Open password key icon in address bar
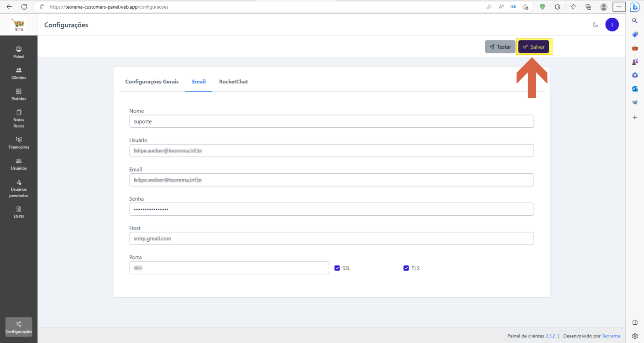This screenshot has width=644, height=343. pyautogui.click(x=489, y=7)
